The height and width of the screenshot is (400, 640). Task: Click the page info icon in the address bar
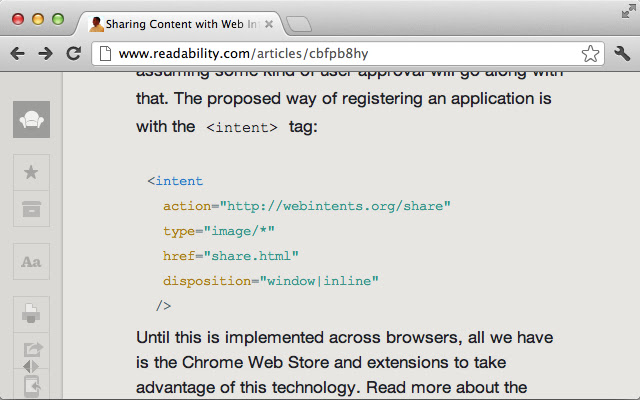click(105, 53)
